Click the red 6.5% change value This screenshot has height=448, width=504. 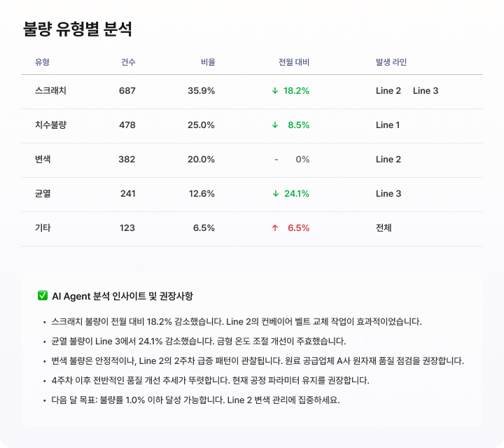coord(298,228)
